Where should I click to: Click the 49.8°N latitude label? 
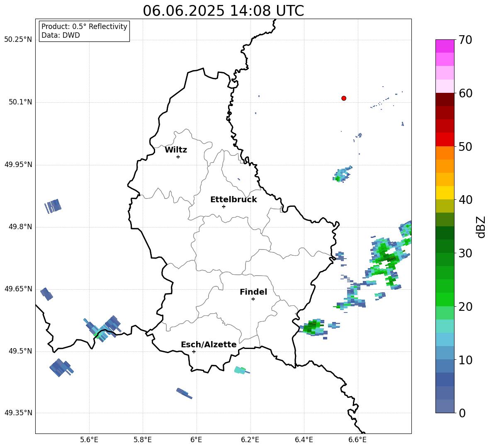[20, 227]
